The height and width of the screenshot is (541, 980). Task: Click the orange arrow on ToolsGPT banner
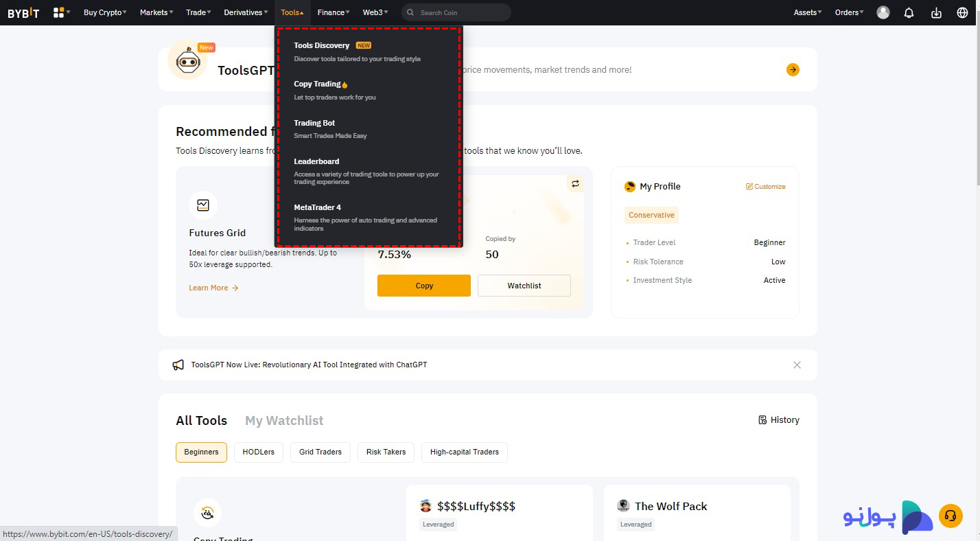pyautogui.click(x=793, y=69)
